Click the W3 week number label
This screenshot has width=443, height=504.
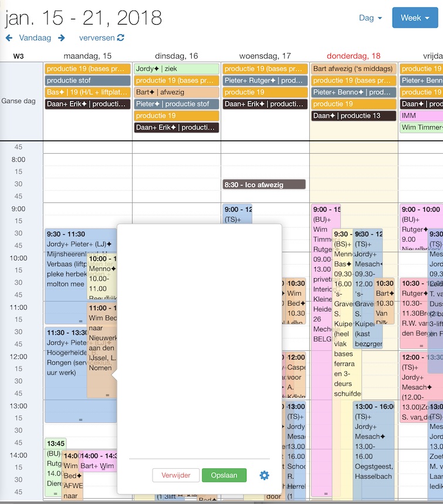point(18,56)
